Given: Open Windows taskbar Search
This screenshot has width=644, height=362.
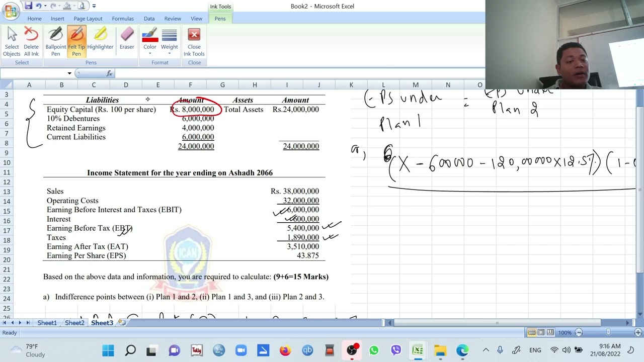Looking at the screenshot, I should tap(130, 350).
